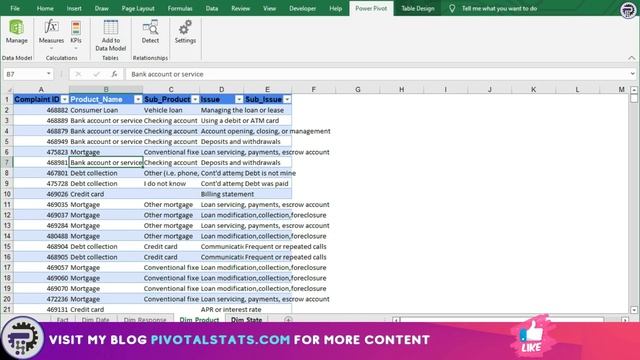
Task: Click the account profile icon
Action: click(628, 10)
